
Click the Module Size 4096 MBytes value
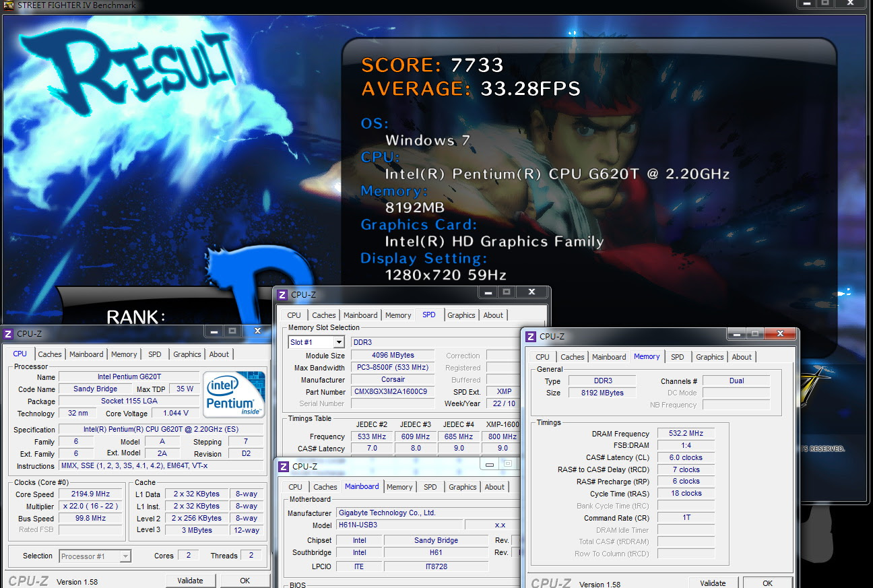coord(393,356)
